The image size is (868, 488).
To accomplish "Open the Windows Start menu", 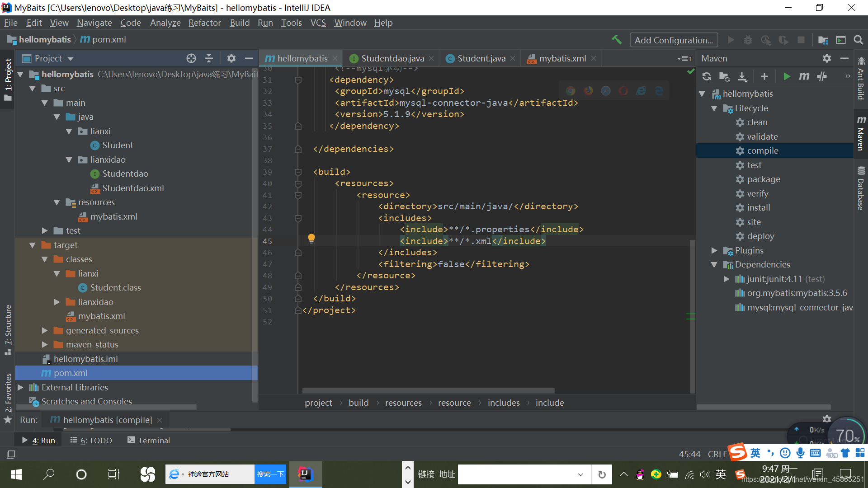I will [x=16, y=474].
